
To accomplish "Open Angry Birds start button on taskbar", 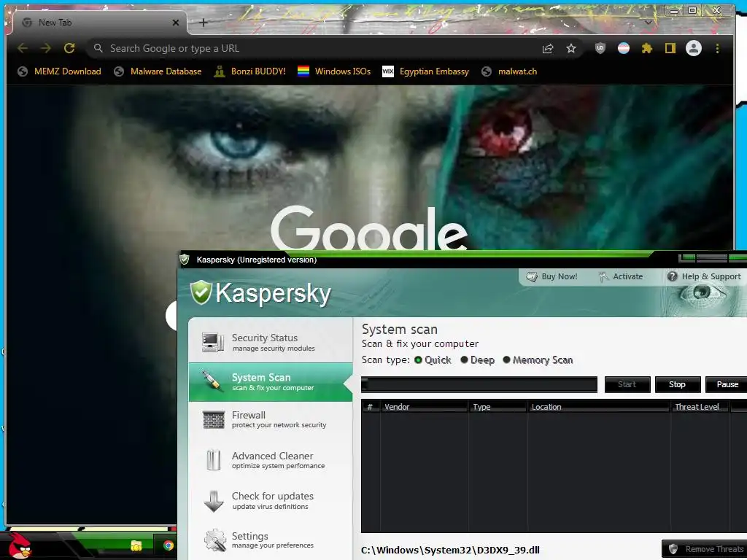I will pos(18,546).
